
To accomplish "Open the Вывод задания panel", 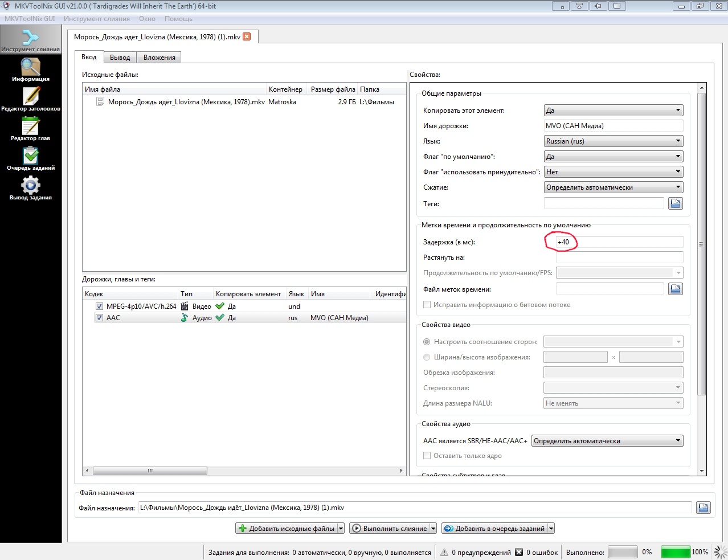I will click(30, 187).
